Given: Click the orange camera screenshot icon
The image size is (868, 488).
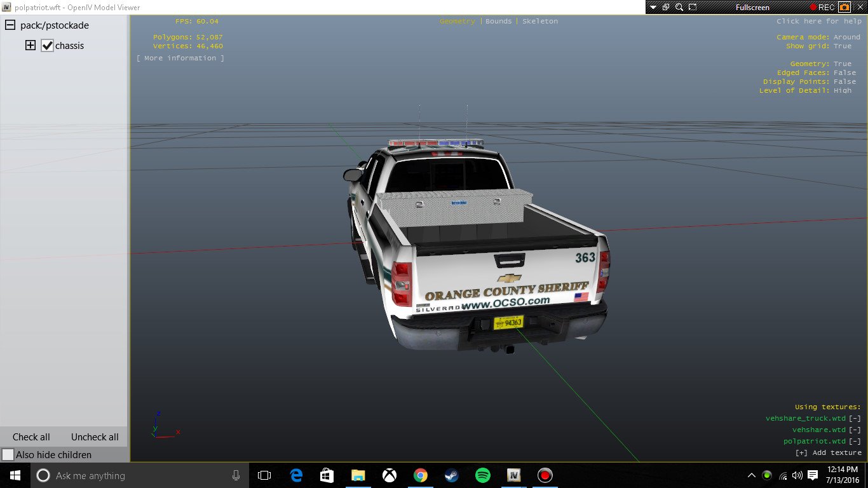Looking at the screenshot, I should tap(844, 7).
